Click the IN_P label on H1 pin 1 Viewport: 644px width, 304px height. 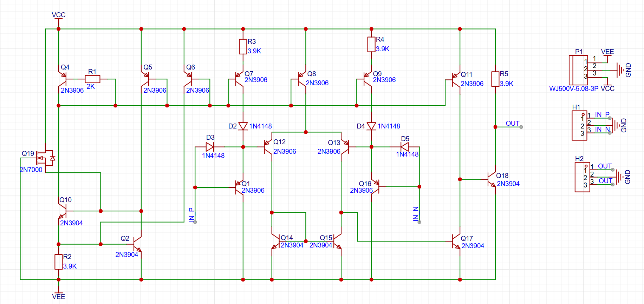coord(602,114)
